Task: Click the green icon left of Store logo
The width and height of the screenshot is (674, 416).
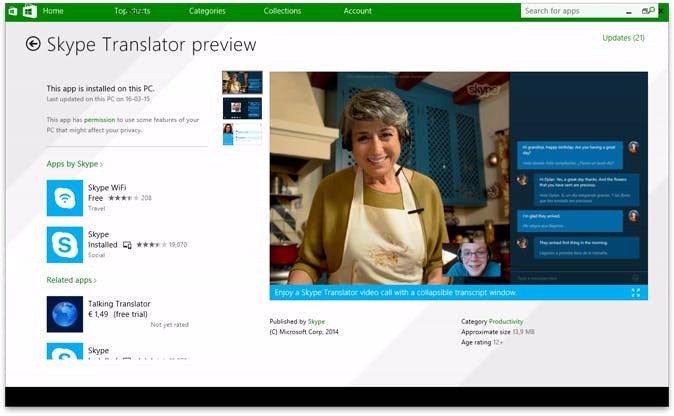Action: pos(13,11)
